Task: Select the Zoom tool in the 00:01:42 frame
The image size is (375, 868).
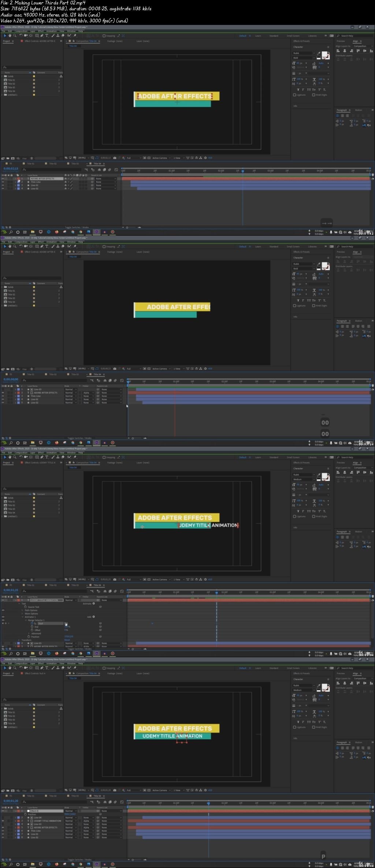Action: (15, 36)
